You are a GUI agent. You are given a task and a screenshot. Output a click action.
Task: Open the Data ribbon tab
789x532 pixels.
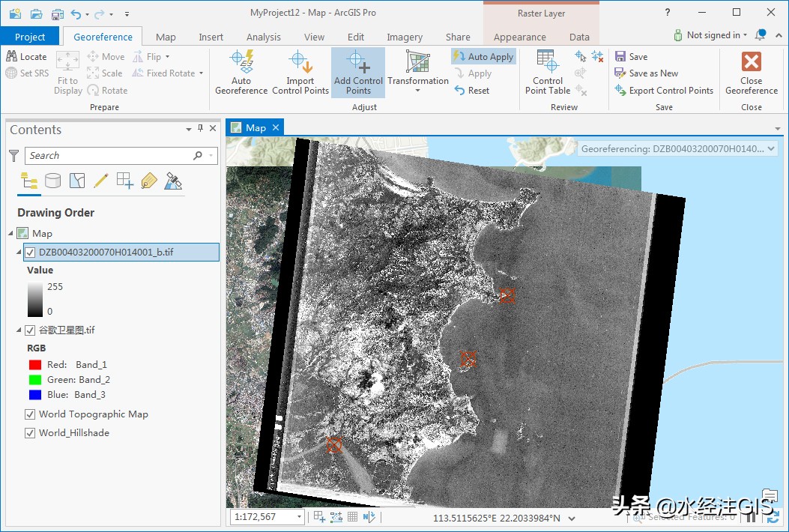579,37
